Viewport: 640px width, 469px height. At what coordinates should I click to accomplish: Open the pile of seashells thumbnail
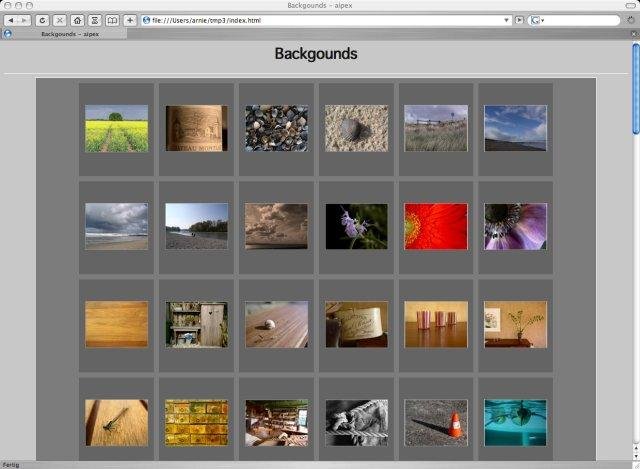click(x=277, y=129)
